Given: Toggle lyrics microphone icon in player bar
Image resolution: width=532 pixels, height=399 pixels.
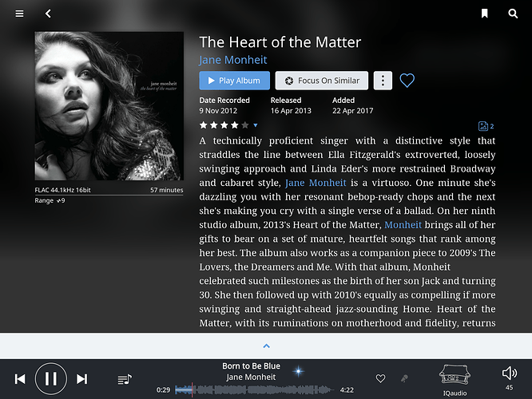Looking at the screenshot, I should coord(404,378).
